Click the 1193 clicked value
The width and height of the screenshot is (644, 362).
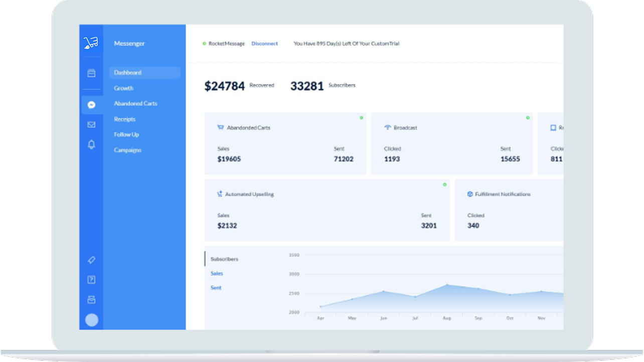tap(392, 159)
